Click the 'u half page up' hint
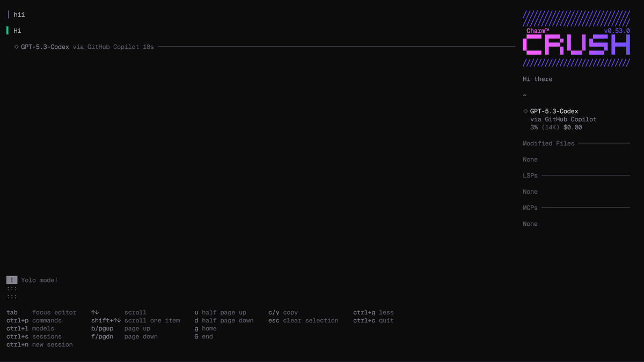The image size is (644, 362). [x=221, y=312]
